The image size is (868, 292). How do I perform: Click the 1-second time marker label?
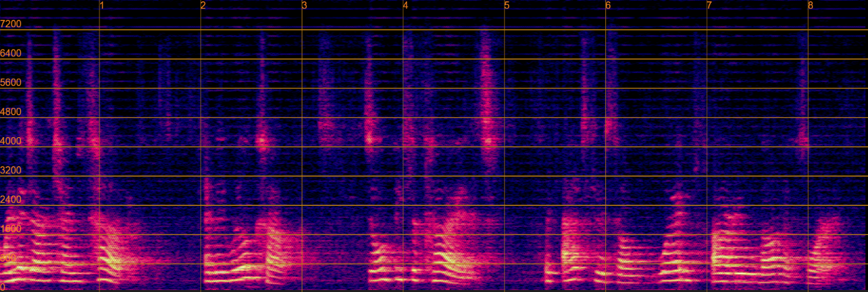(x=102, y=6)
